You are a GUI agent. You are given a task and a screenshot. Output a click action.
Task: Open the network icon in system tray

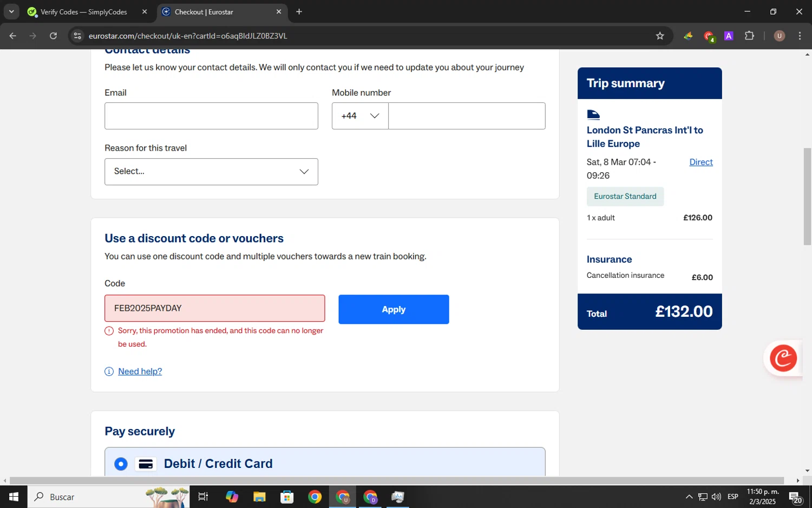(703, 497)
